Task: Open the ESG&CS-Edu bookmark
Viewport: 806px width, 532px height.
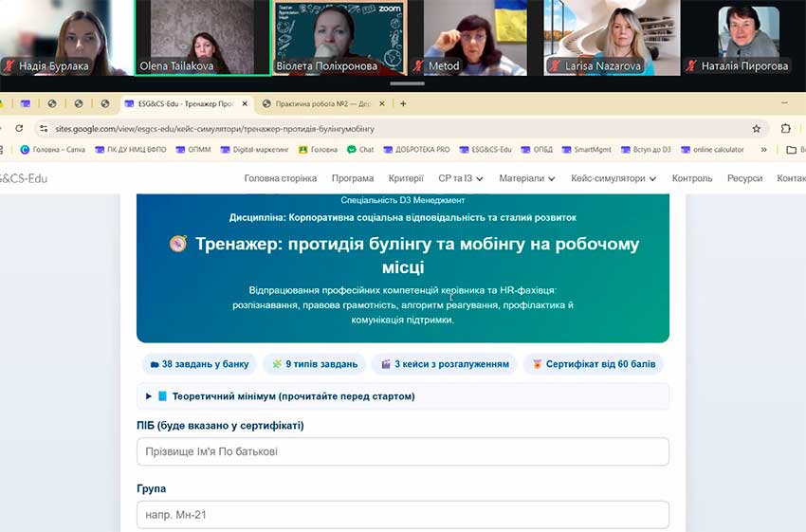Action: [485, 150]
